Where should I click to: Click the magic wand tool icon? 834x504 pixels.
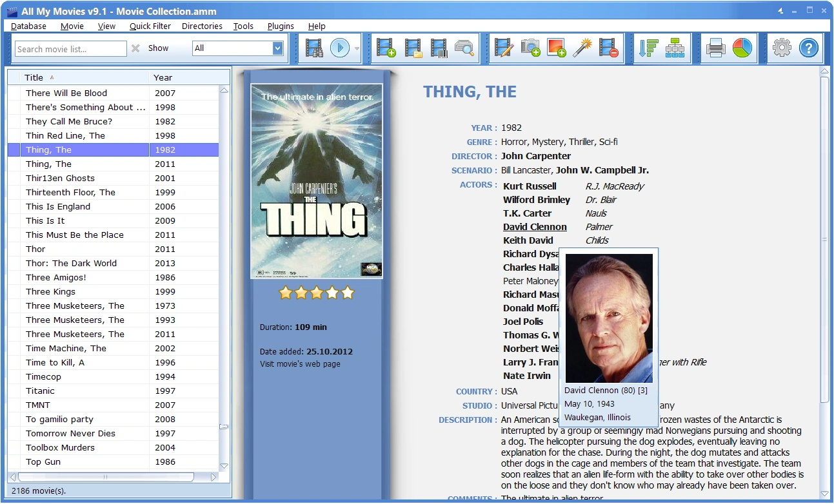(x=582, y=48)
